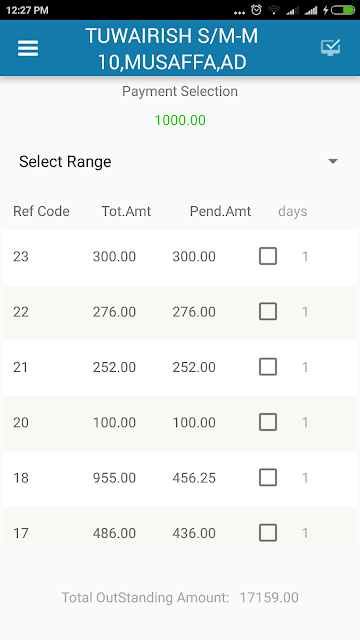
Task: Tap the TUWAIRISH S/M-M header title
Action: tap(172, 49)
